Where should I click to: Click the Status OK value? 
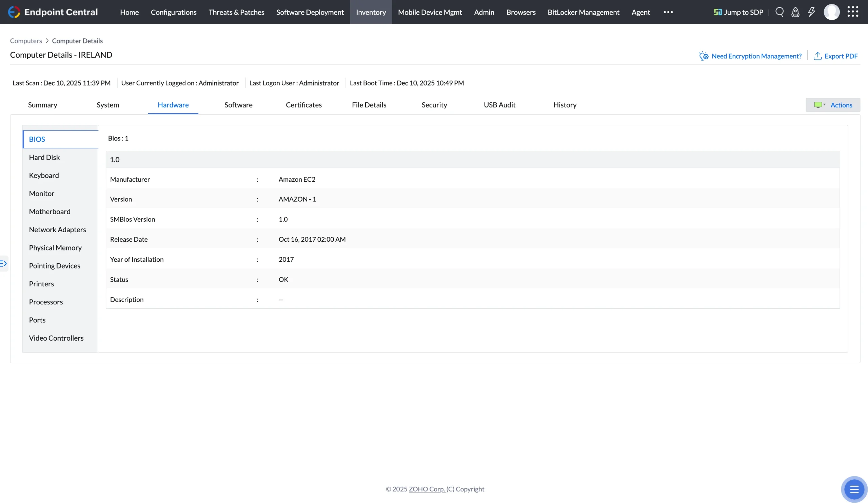(x=283, y=279)
